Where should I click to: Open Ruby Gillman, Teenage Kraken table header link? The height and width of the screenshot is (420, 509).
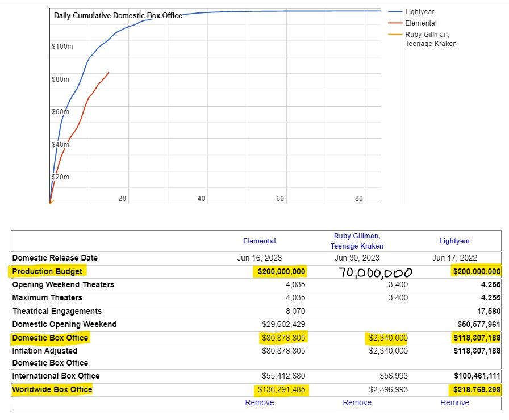tap(357, 241)
